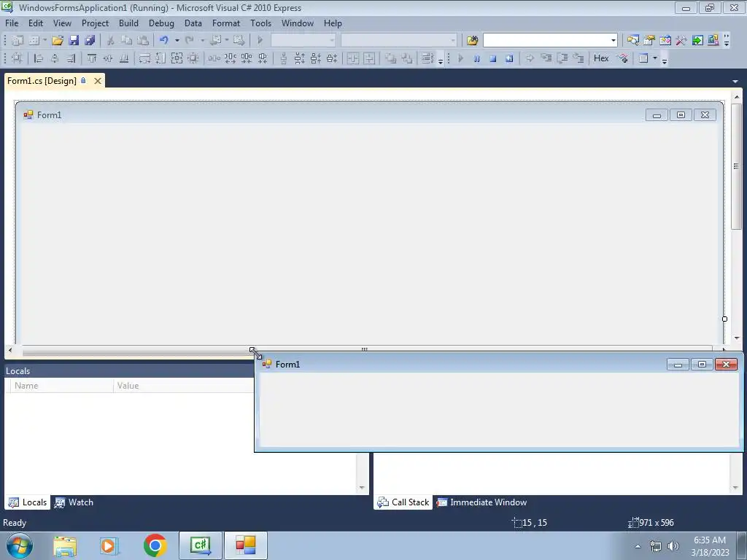Toggle the Tab Order icon
The height and width of the screenshot is (560, 747).
pos(427,58)
